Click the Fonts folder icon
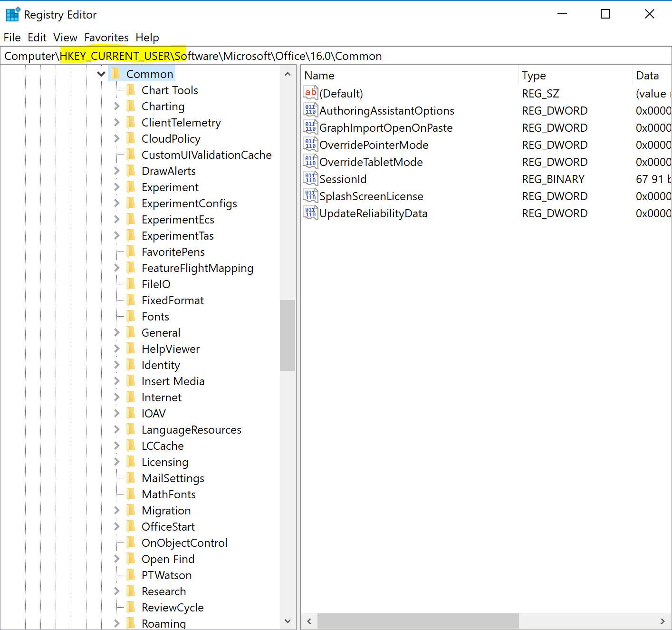The image size is (672, 630). [131, 316]
